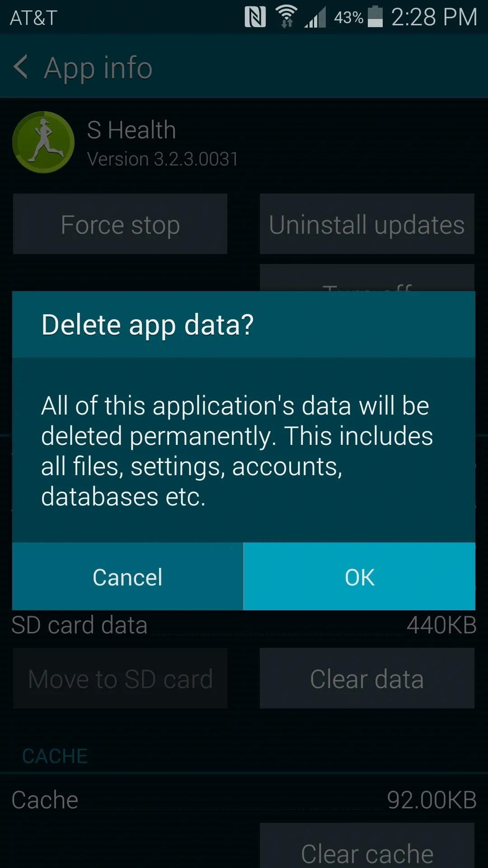Tap the S Health runner app icon
This screenshot has height=868, width=488.
tap(43, 142)
